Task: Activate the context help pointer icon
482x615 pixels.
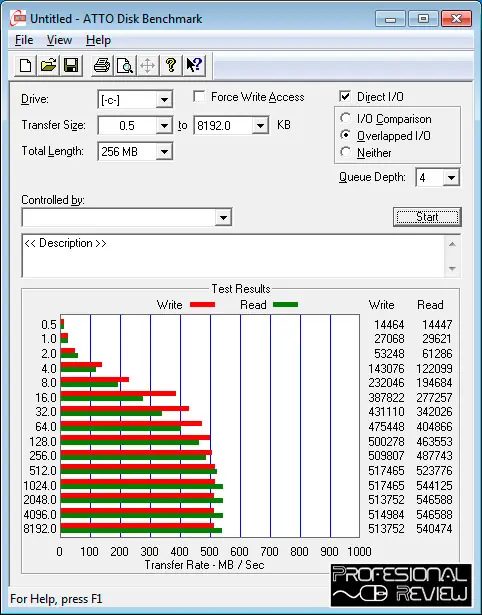Action: (x=194, y=65)
